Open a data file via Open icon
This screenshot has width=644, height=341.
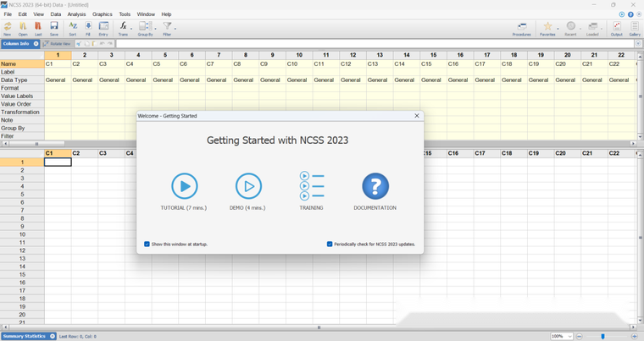point(23,27)
